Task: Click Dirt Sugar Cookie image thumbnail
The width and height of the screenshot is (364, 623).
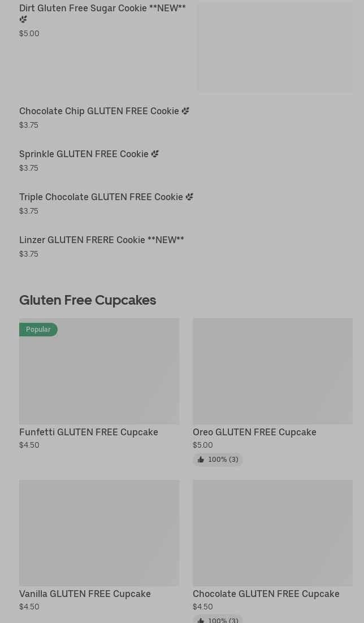Action: click(x=275, y=47)
